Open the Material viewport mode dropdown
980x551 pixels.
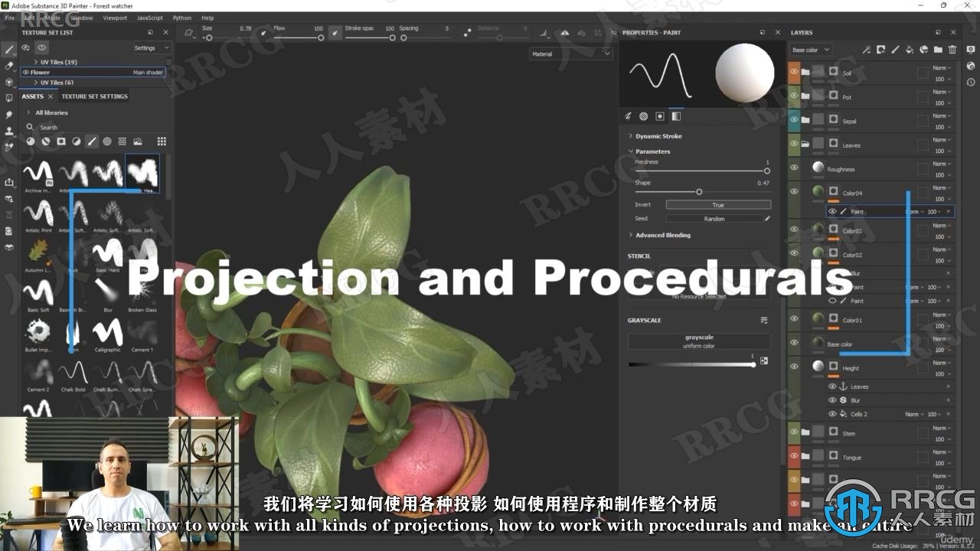(x=571, y=54)
